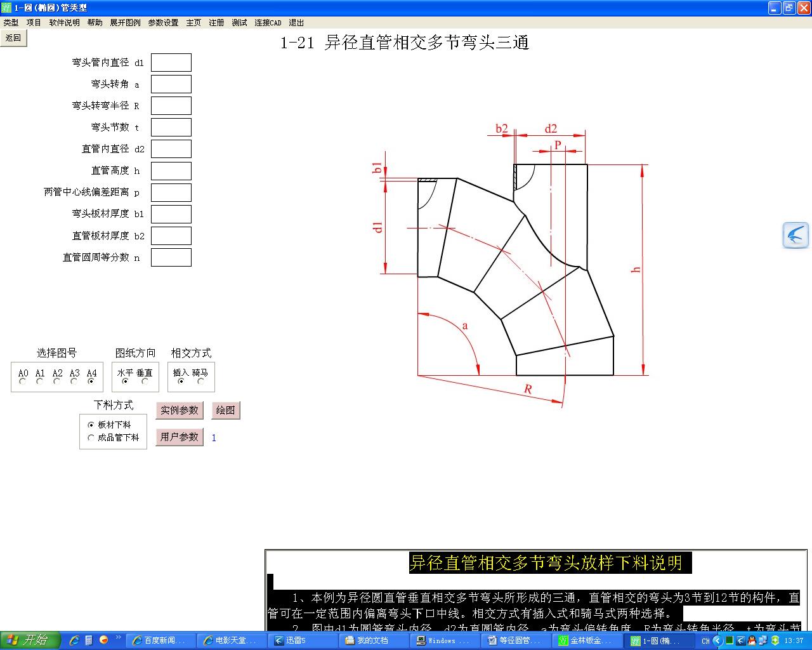812x650 pixels.
Task: Open the 参数设置 menu
Action: point(163,22)
